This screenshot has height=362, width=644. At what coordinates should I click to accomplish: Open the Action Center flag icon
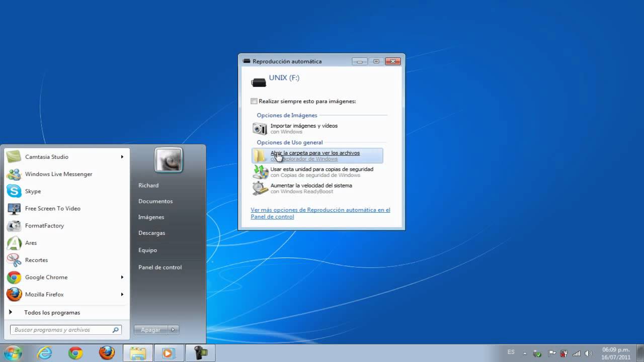click(552, 354)
